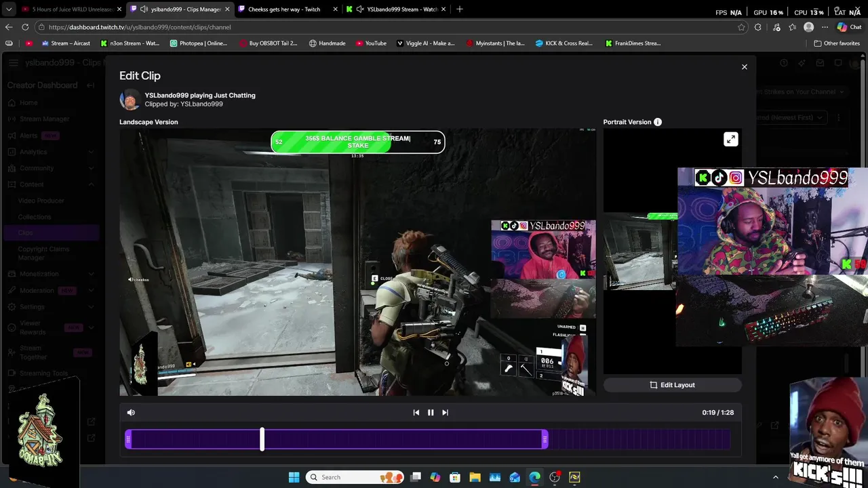The width and height of the screenshot is (868, 488).
Task: Click the taskbar Search box
Action: 354,477
